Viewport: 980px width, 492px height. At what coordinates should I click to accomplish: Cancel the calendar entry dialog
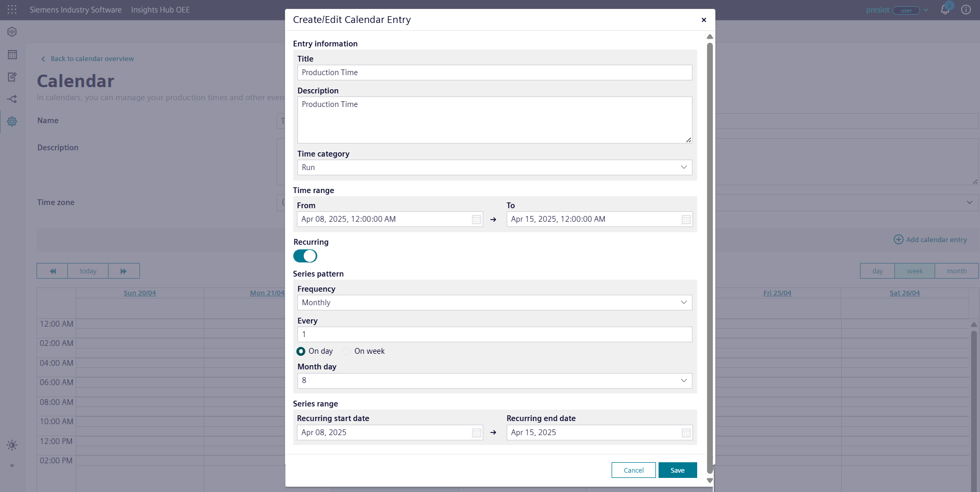(634, 470)
